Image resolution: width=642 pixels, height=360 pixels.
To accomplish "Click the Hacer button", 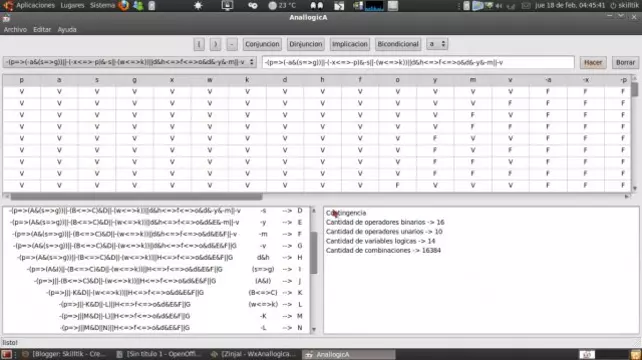I will [593, 62].
